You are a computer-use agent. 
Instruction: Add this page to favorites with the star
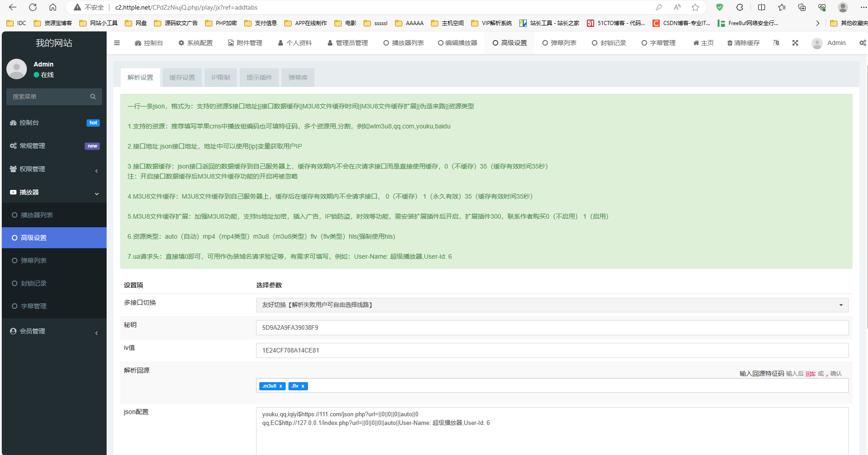[x=695, y=7]
